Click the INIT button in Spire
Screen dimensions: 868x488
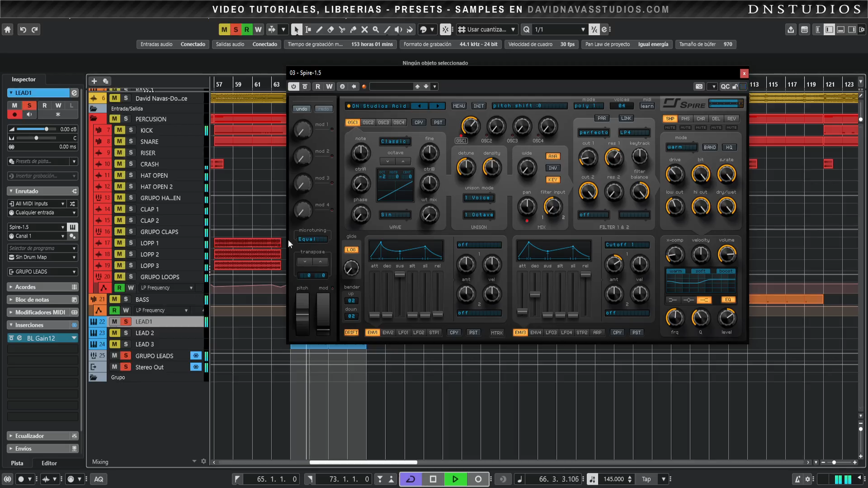click(478, 106)
